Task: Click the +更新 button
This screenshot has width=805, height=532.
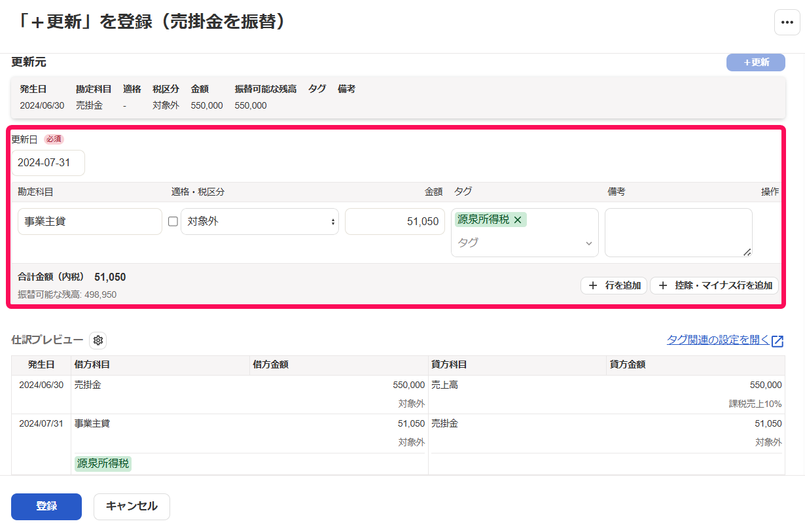Action: pyautogui.click(x=756, y=62)
